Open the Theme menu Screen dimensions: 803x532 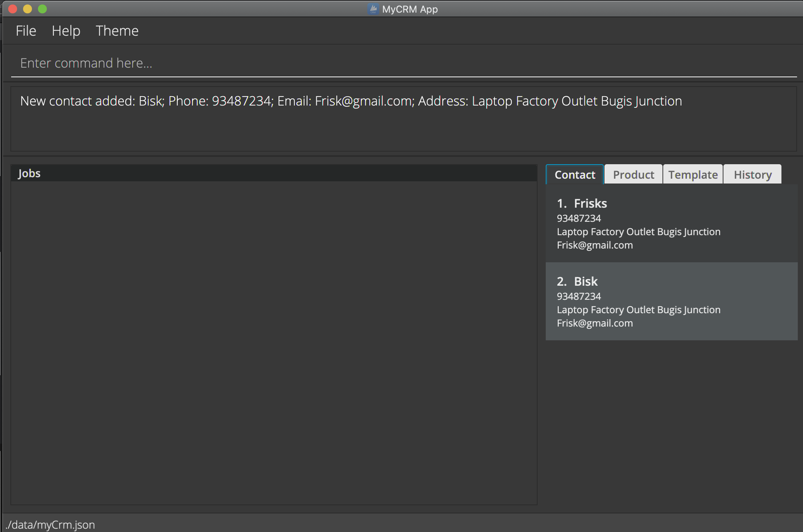(x=117, y=31)
